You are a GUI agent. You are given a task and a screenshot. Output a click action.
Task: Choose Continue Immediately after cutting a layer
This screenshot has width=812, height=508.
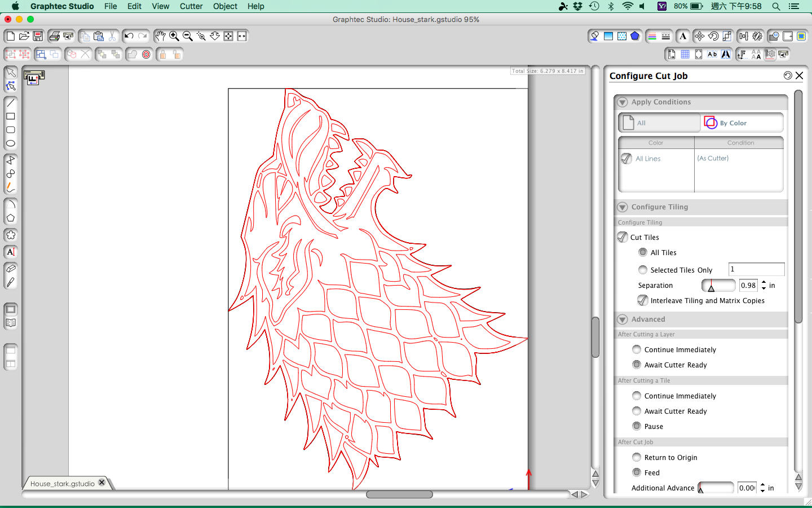[637, 349]
